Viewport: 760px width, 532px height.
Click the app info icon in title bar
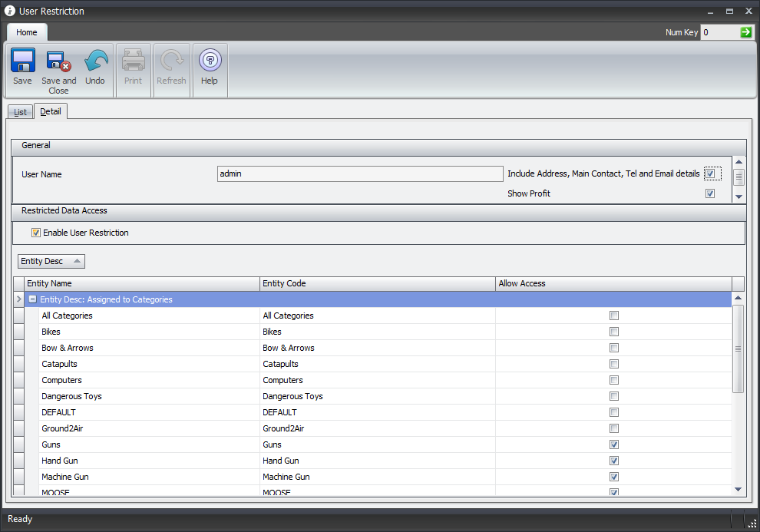click(10, 11)
